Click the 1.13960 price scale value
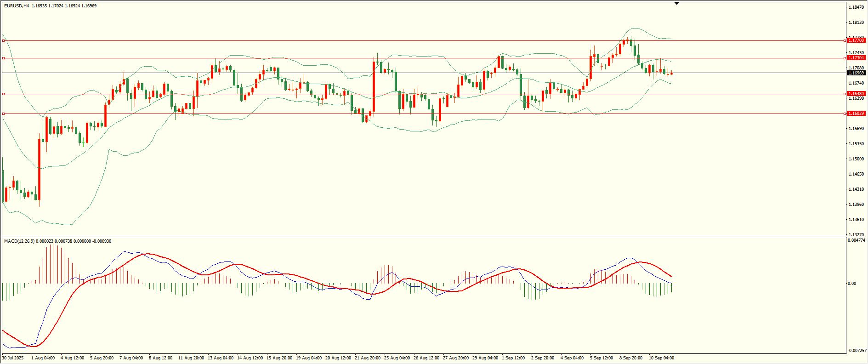 click(x=856, y=205)
